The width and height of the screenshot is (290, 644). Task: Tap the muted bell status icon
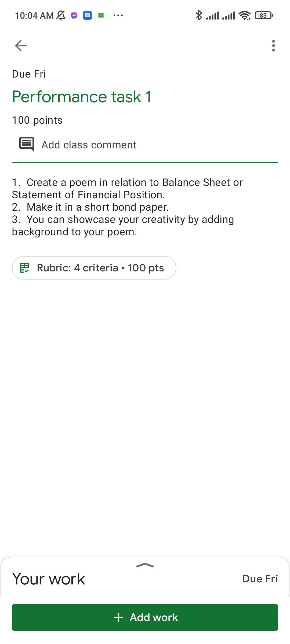point(61,15)
